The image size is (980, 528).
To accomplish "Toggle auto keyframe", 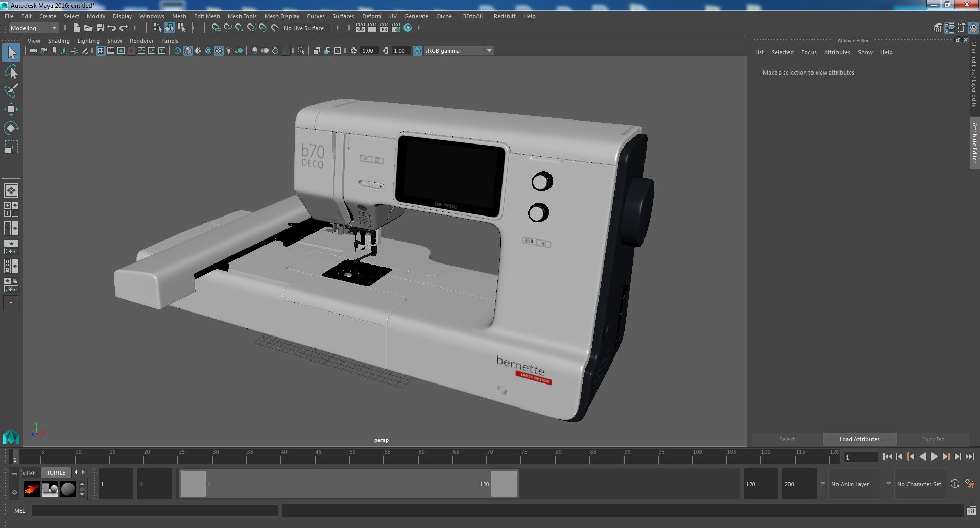I will click(954, 484).
